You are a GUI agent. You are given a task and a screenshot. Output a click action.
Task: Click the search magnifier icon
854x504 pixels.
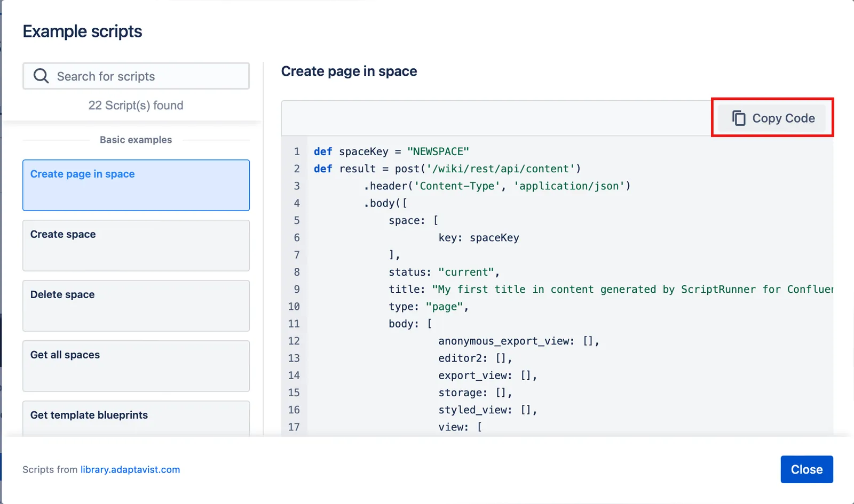41,76
